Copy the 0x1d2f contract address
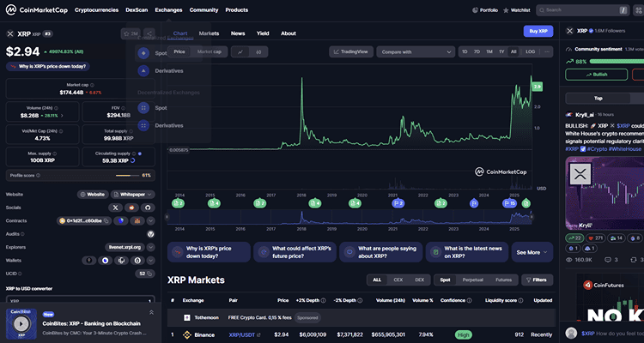The height and width of the screenshot is (343, 644). click(x=106, y=220)
